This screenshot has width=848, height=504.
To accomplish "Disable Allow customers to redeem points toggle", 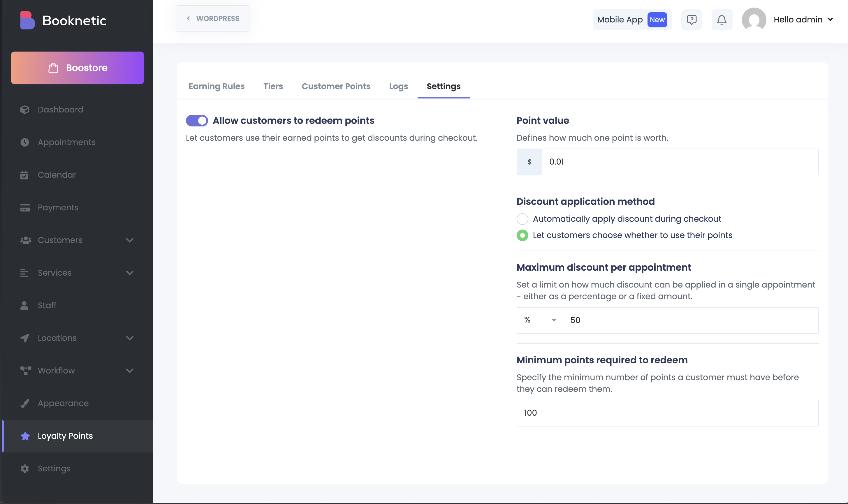I will 197,121.
